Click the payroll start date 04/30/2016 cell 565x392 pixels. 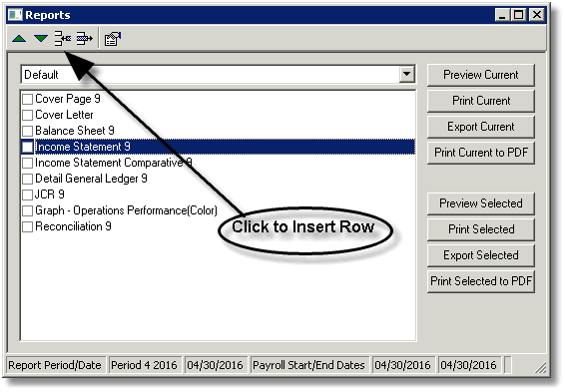click(x=403, y=365)
